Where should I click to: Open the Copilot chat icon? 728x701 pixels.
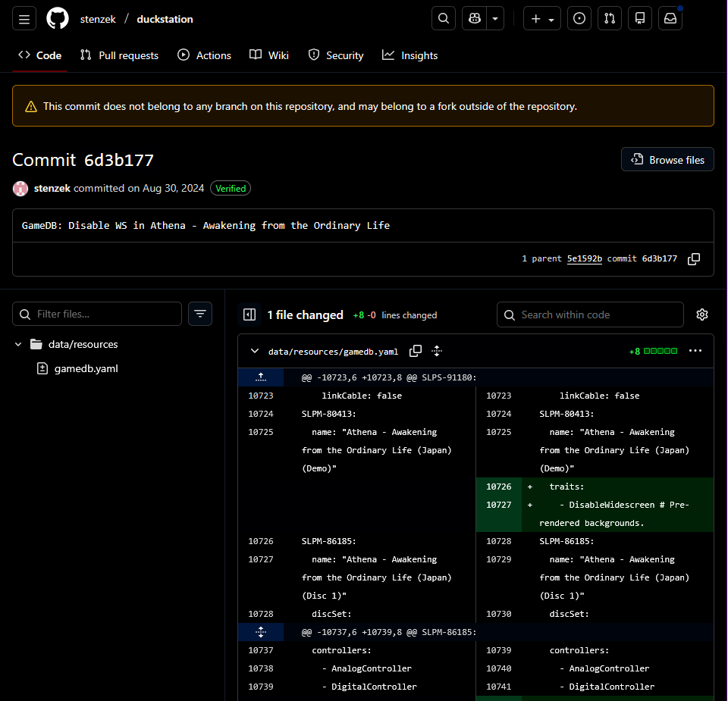click(x=475, y=19)
